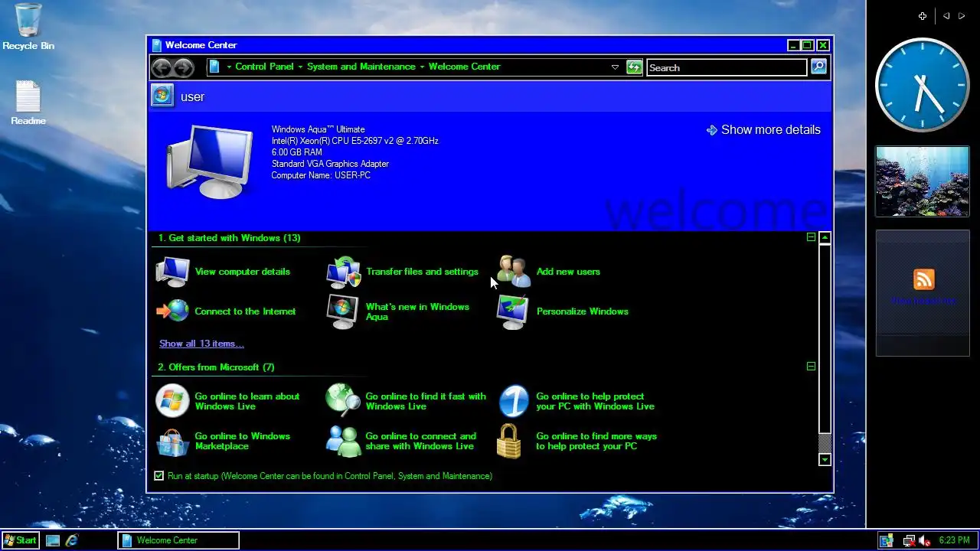Launch Internet Explorer from quick launch

(x=72, y=540)
